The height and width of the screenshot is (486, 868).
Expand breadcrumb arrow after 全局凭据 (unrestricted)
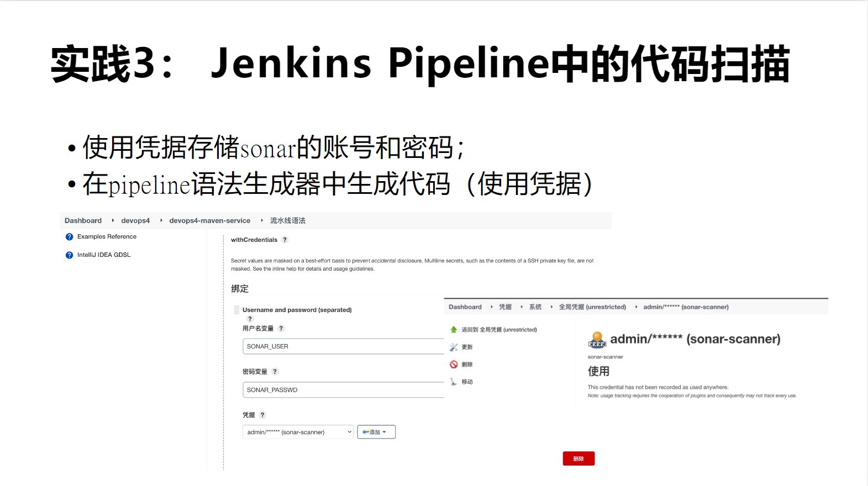click(636, 307)
